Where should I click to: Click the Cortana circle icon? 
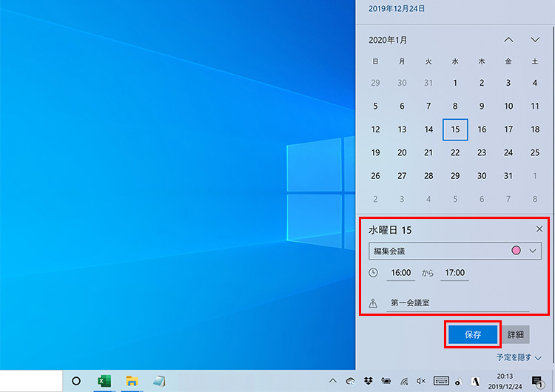click(x=75, y=381)
